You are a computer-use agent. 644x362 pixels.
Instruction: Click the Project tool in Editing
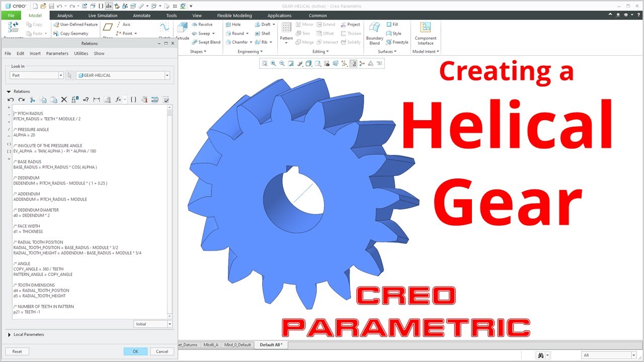[350, 24]
